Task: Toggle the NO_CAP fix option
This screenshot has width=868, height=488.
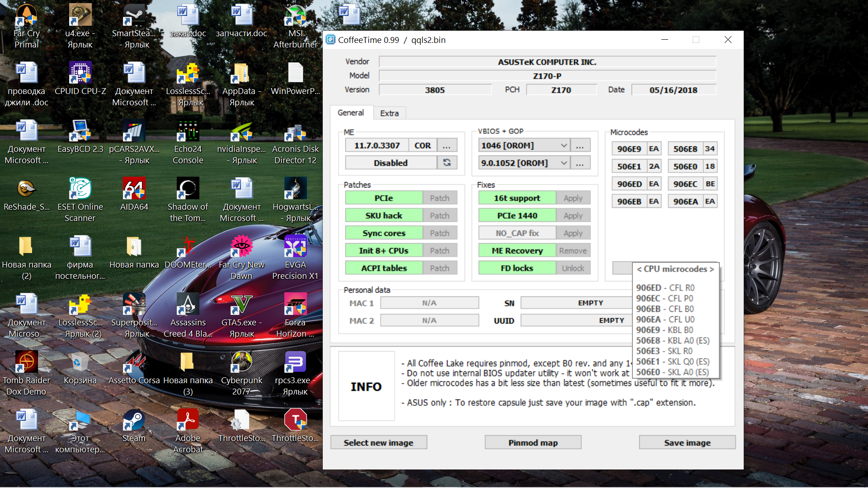Action: [x=517, y=233]
